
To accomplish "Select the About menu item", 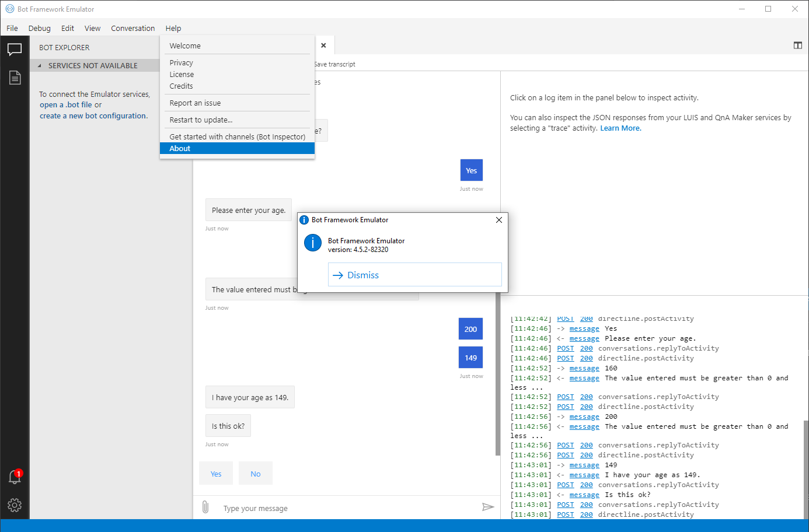I will 237,148.
